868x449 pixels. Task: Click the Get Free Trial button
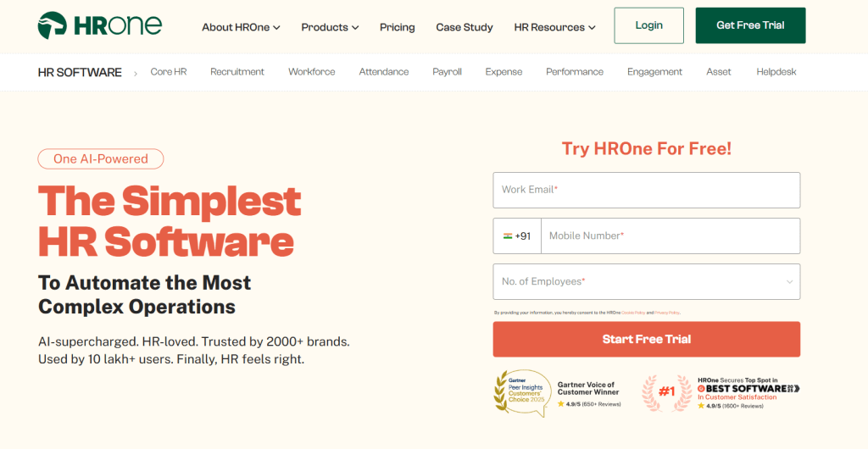[x=750, y=25]
